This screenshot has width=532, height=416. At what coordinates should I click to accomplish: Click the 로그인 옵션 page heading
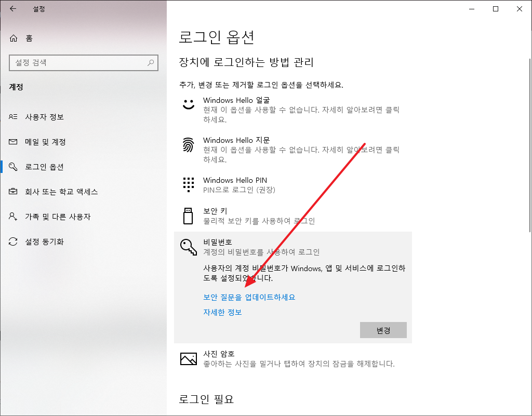[x=217, y=37]
